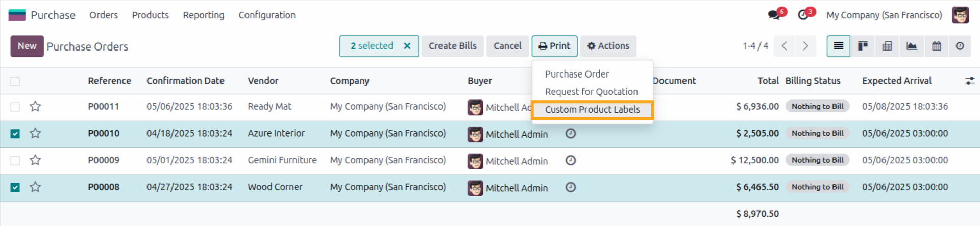
Task: Check the P00009 row checkbox
Action: 15,161
